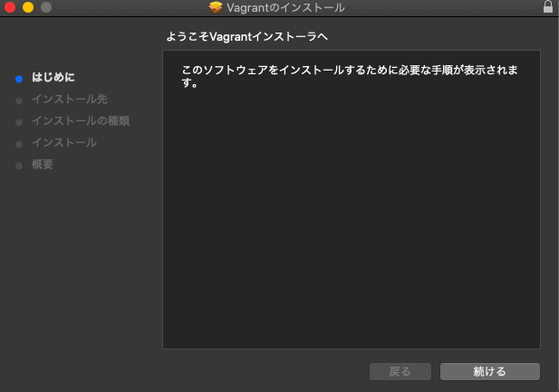The height and width of the screenshot is (392, 559).
Task: Select the インストール先 step in sidebar
Action: [70, 99]
